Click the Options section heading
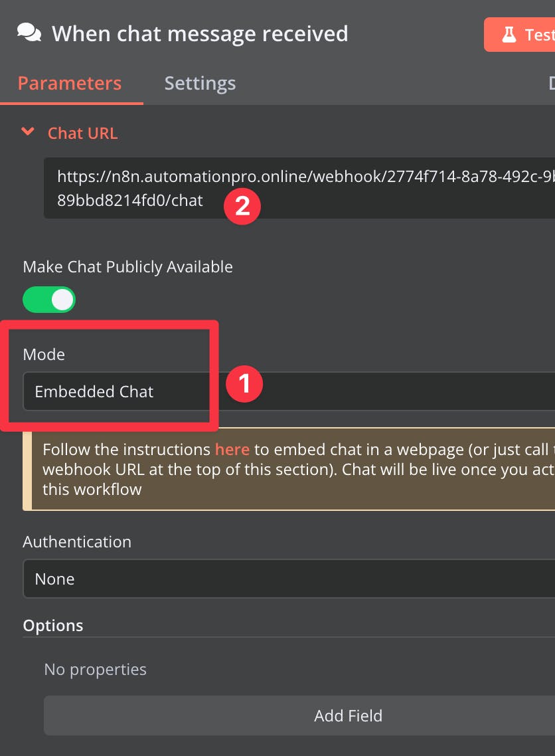555x756 pixels. coord(53,625)
